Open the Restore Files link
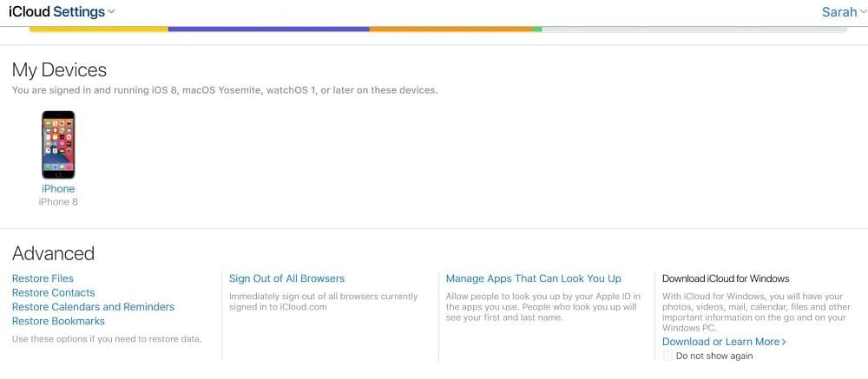The image size is (868, 379). tap(43, 278)
